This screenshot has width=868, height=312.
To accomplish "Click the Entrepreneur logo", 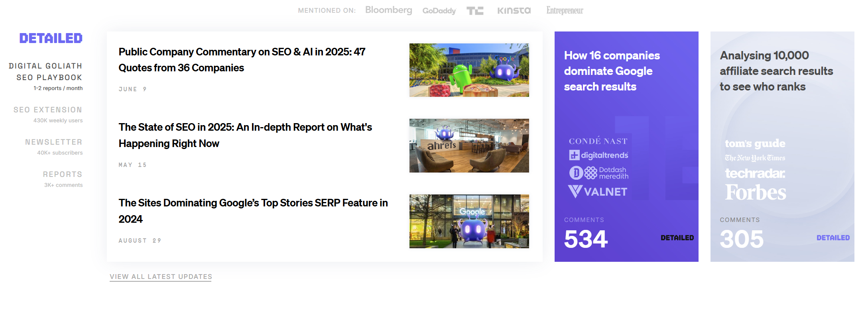I will click(565, 10).
